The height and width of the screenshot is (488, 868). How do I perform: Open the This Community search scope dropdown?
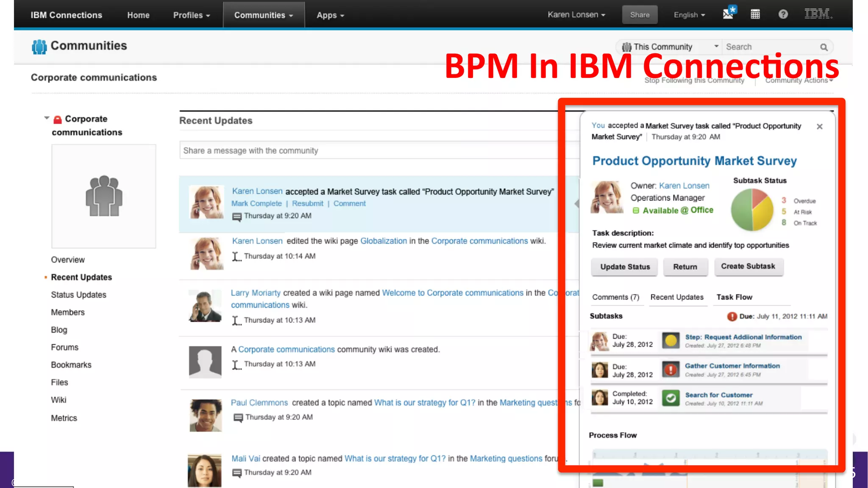tap(670, 47)
